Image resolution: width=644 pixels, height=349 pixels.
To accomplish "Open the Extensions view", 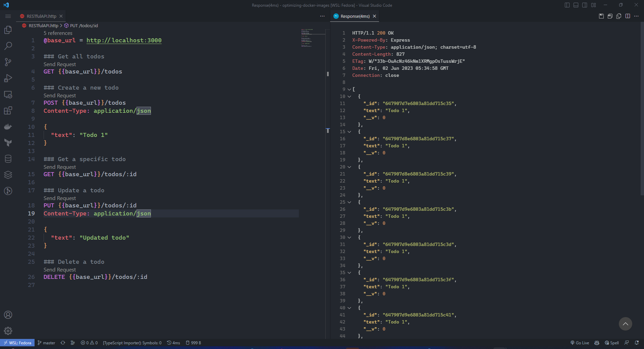I will point(8,110).
